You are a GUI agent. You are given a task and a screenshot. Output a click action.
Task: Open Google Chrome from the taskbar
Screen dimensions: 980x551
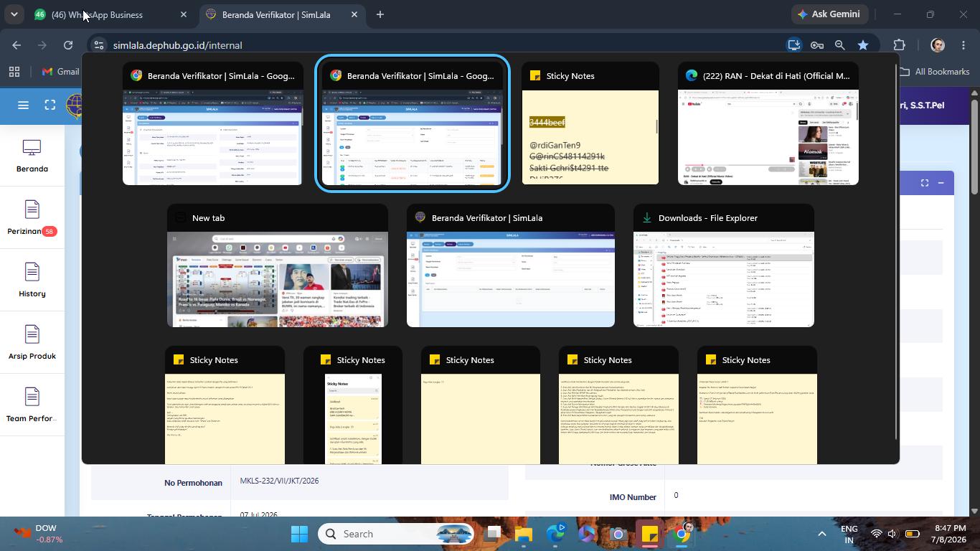pos(682,534)
